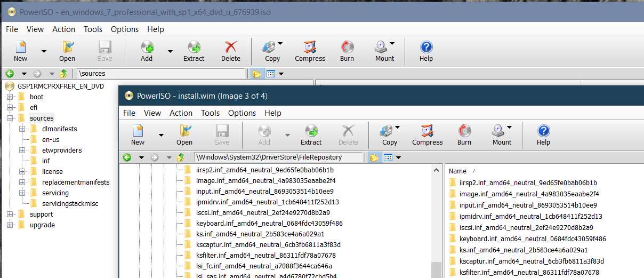Select replacementmanifests folder in tree
The width and height of the screenshot is (644, 278).
coord(76,182)
